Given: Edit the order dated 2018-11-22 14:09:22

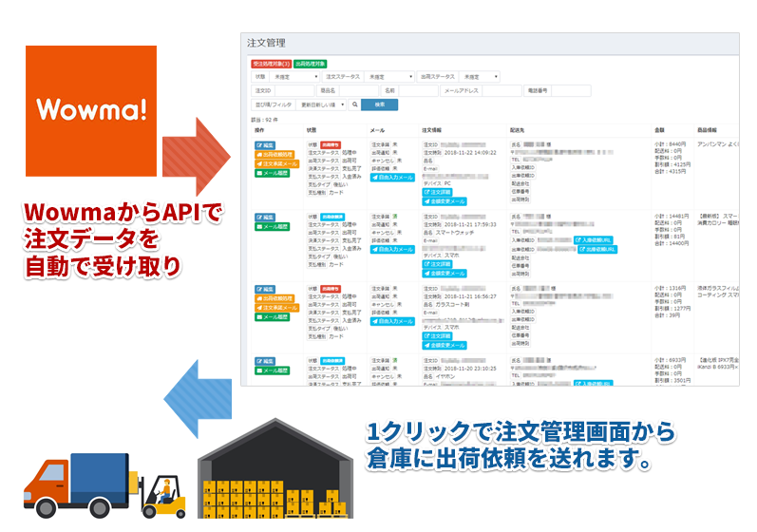Looking at the screenshot, I should 265,145.
